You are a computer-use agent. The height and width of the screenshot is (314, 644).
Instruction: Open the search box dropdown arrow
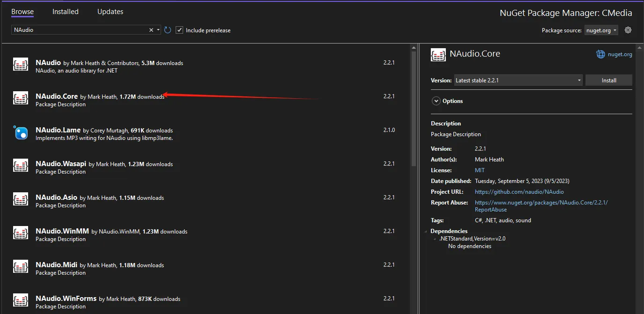click(158, 30)
